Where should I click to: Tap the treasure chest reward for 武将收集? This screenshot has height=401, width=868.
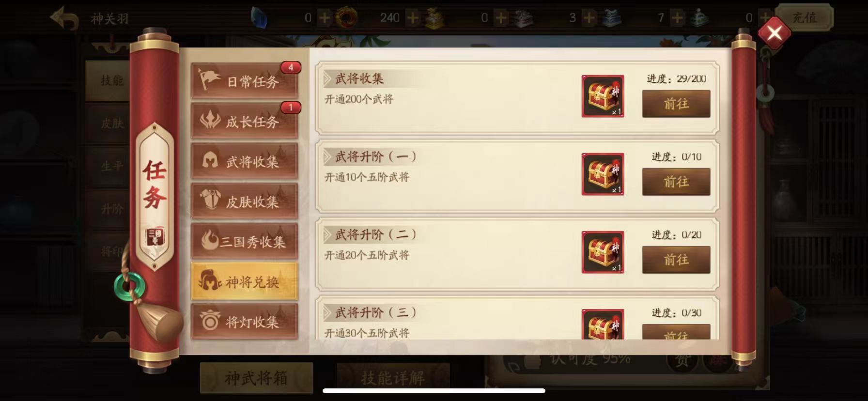pos(603,96)
